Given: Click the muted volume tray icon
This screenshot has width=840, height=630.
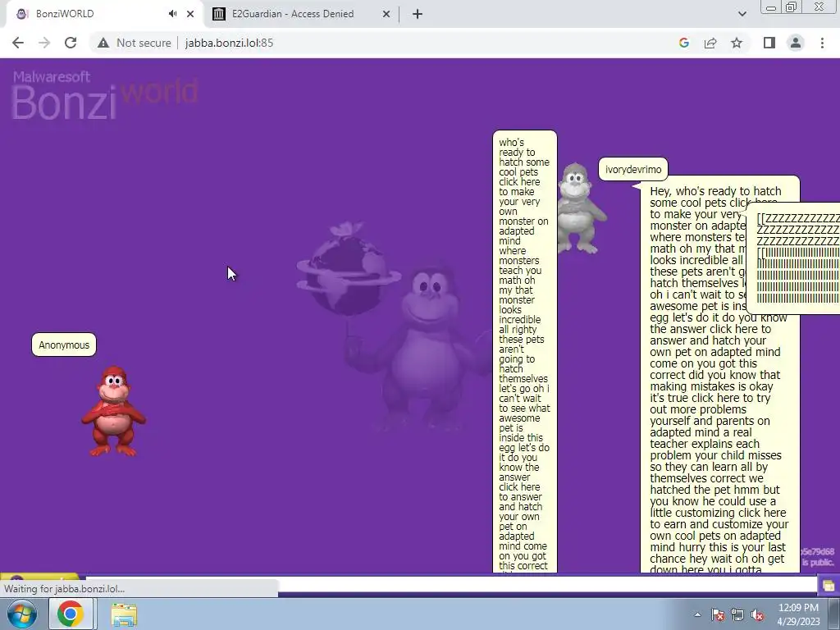Looking at the screenshot, I should [x=757, y=614].
